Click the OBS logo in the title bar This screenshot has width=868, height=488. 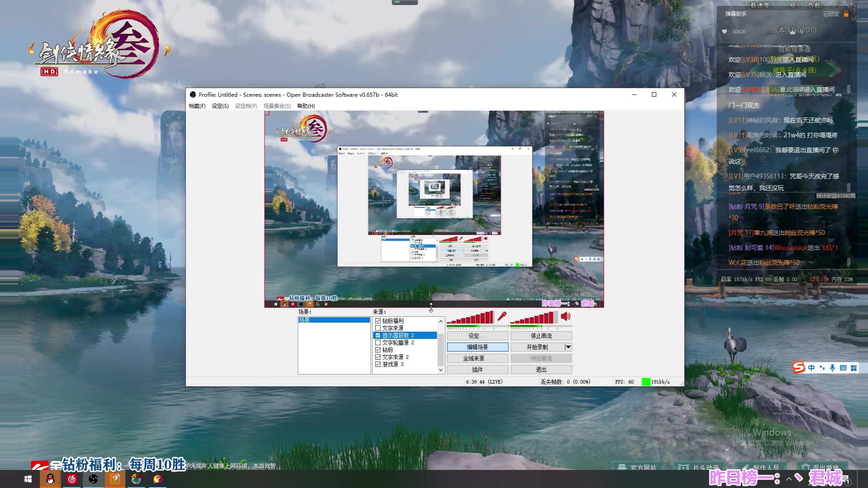coord(193,94)
